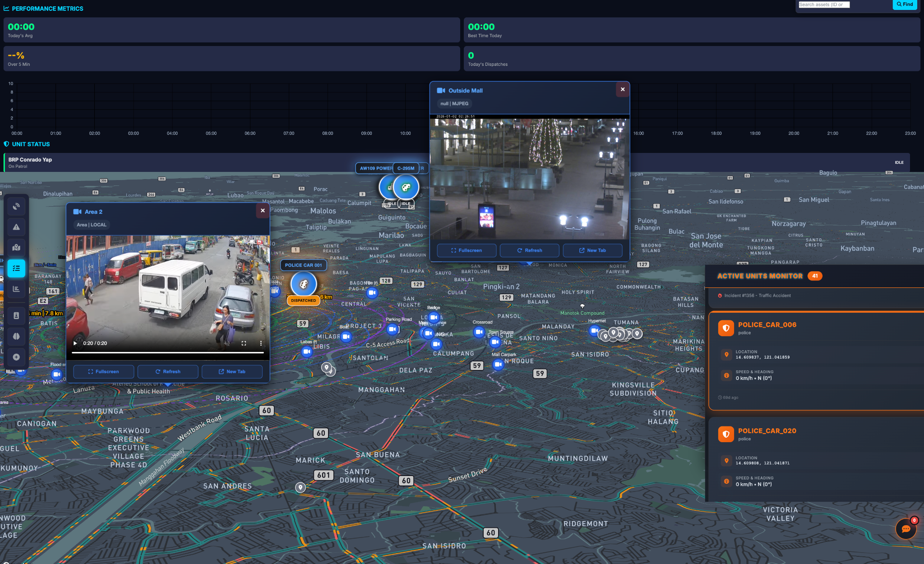
Task: Open the bar chart analytics icon
Action: click(16, 289)
